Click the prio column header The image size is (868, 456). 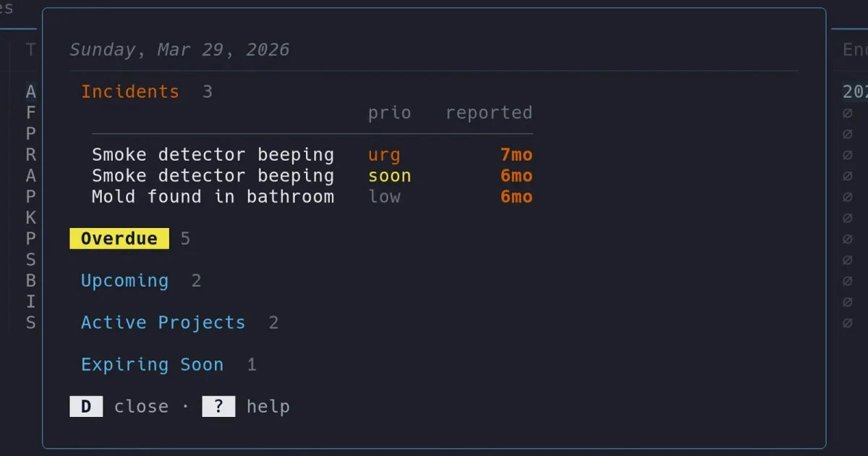click(x=390, y=113)
